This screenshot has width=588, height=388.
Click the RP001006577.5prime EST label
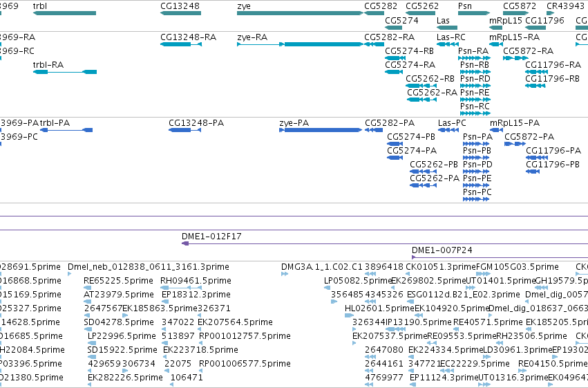click(245, 364)
